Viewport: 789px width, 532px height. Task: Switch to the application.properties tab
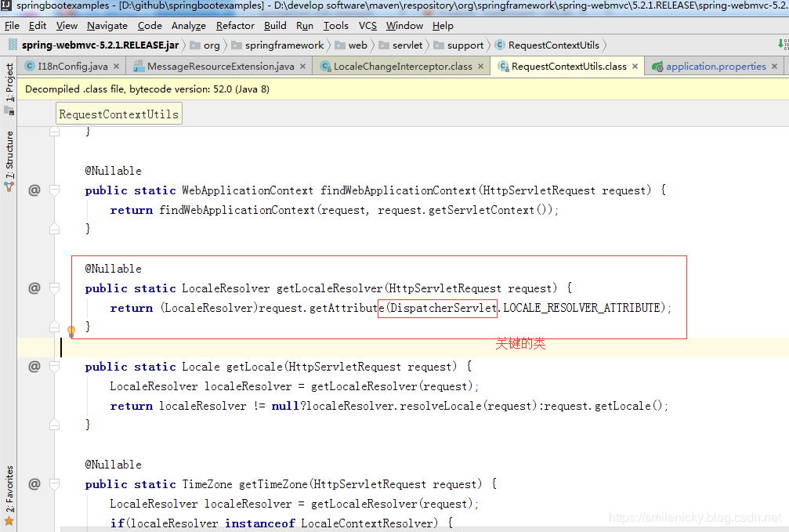coord(715,67)
